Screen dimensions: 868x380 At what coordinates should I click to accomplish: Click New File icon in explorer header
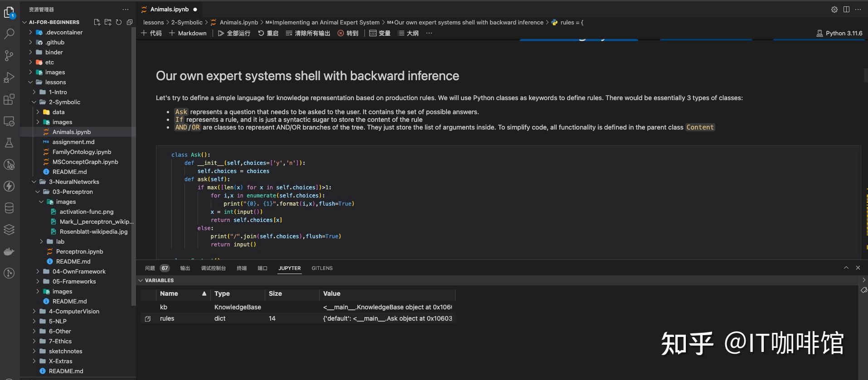click(x=97, y=22)
